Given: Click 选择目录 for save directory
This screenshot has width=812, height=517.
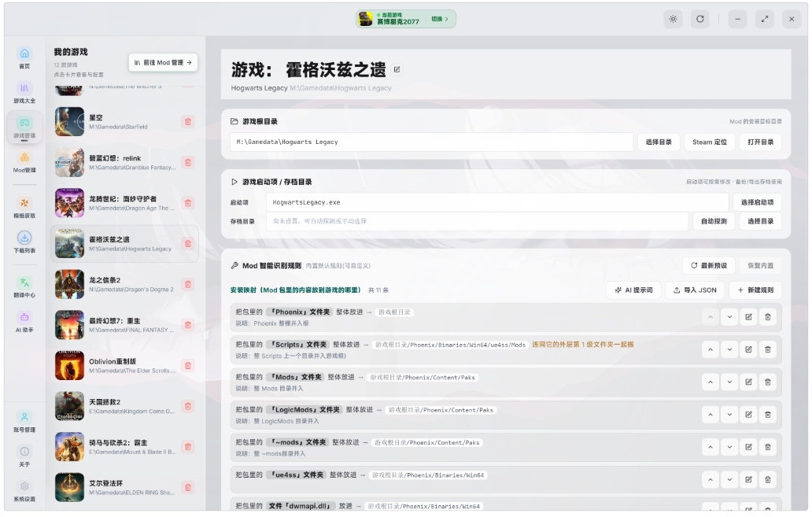Looking at the screenshot, I should (760, 221).
